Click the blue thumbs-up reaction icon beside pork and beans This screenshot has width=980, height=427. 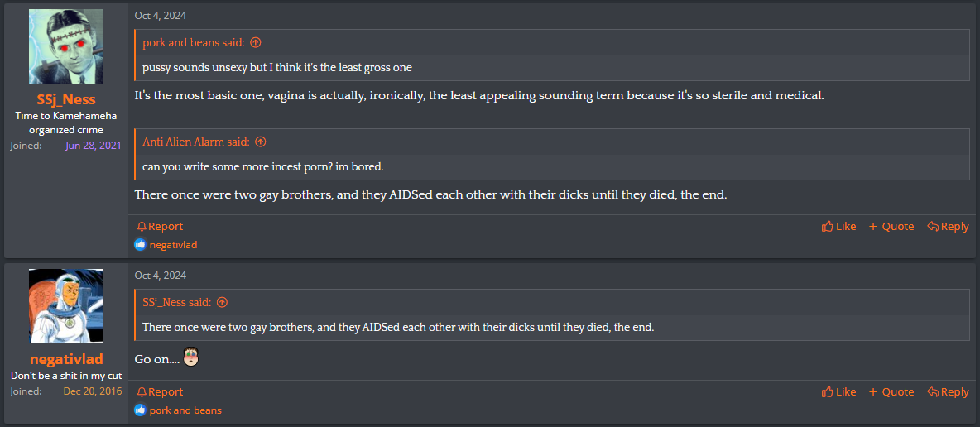click(140, 410)
